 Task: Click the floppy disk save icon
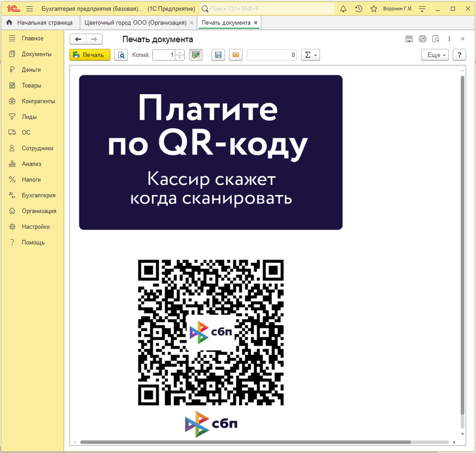[x=218, y=55]
